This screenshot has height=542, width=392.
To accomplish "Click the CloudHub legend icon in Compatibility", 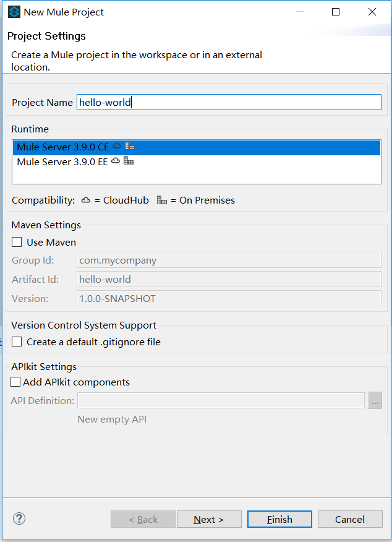I will click(x=86, y=200).
